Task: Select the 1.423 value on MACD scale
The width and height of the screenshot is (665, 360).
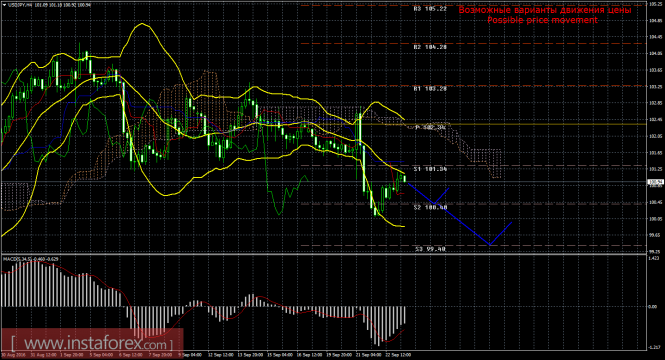Action: coord(654,258)
